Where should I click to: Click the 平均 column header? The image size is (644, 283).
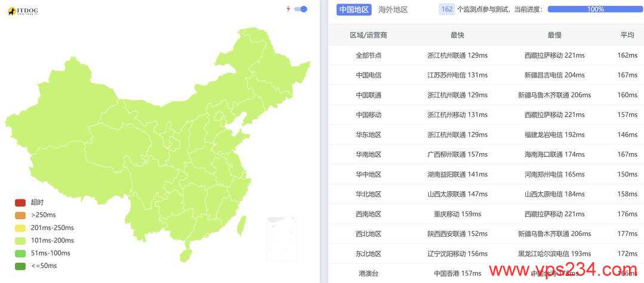coord(627,35)
